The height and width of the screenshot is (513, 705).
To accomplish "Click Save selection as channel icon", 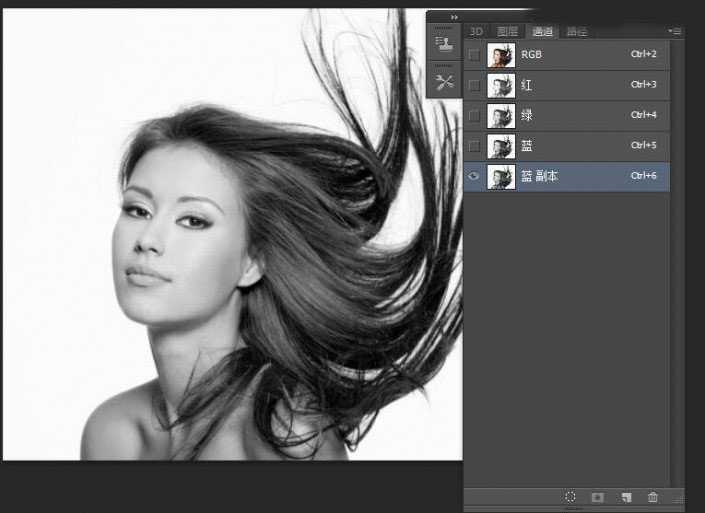I will (597, 496).
